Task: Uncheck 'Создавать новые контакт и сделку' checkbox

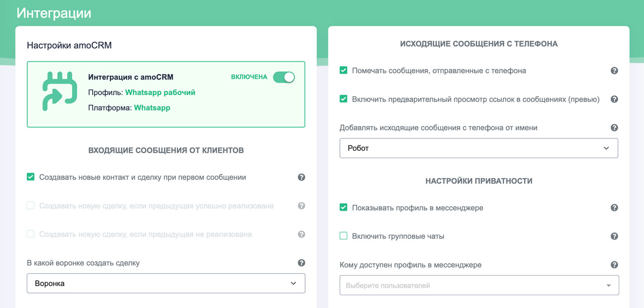Action: click(31, 177)
